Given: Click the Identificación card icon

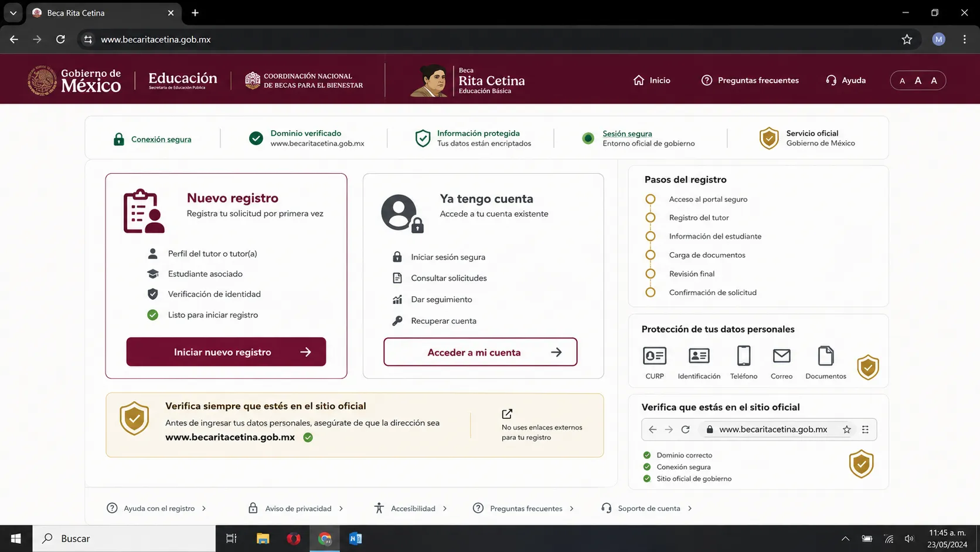Looking at the screenshot, I should tap(699, 355).
